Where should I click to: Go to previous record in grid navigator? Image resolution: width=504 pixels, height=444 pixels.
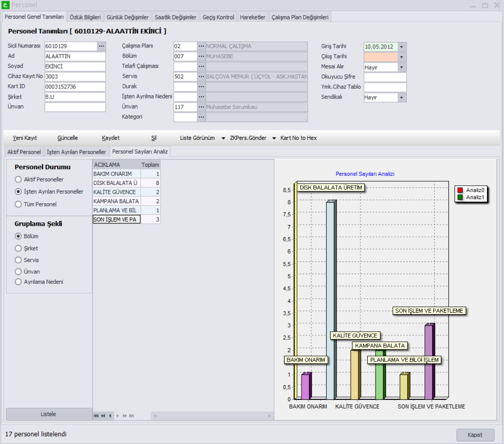click(110, 416)
